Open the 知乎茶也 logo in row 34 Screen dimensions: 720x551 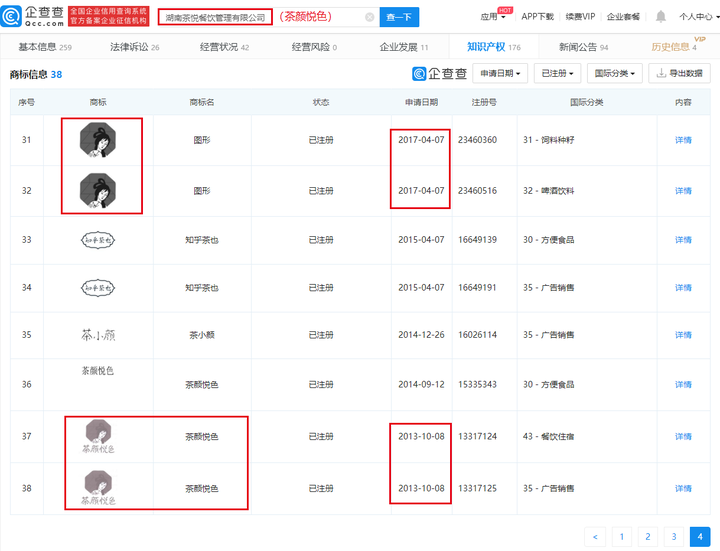click(x=98, y=288)
